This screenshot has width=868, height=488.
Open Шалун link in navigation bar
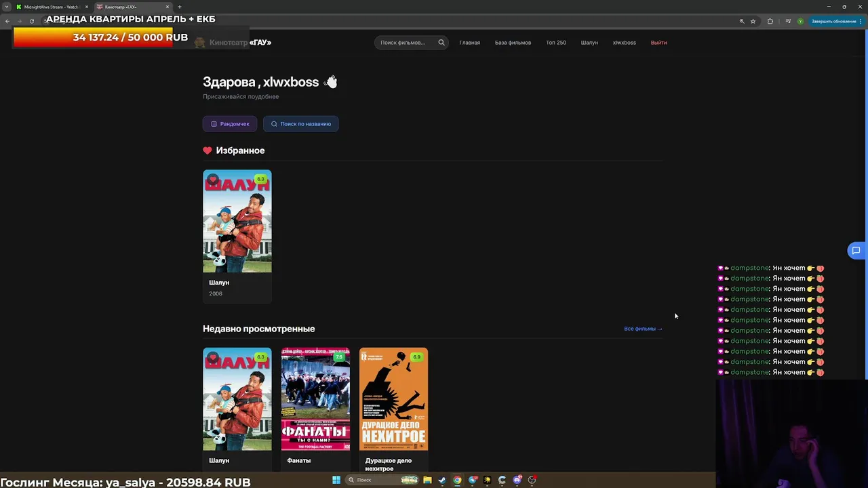pos(589,43)
